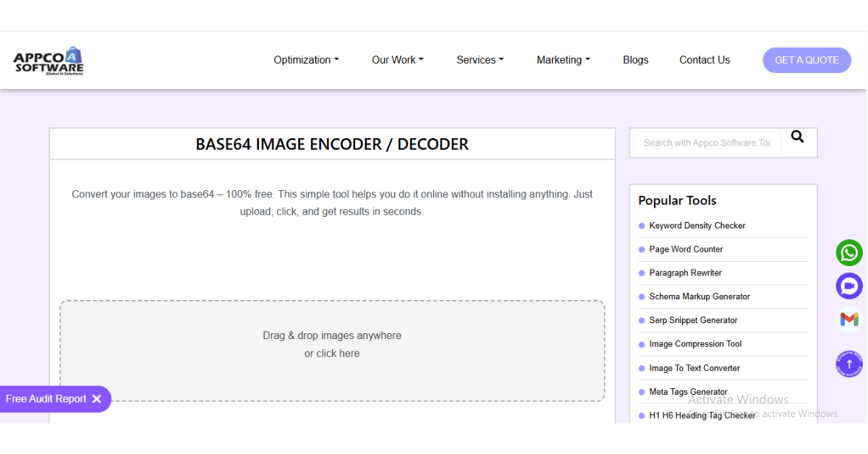Open the Image Compression Tool link
Viewport: 868px width, 454px height.
[695, 344]
